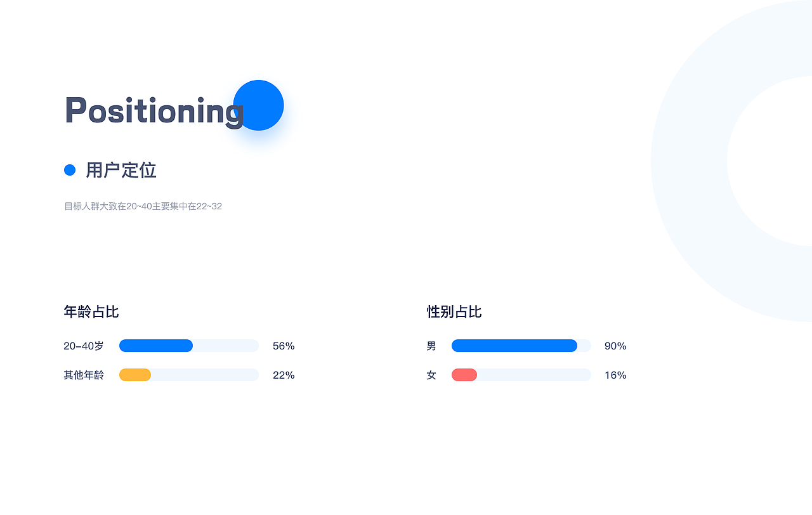
Task: Click the large blue circle beside Positioning
Action: coord(258,105)
